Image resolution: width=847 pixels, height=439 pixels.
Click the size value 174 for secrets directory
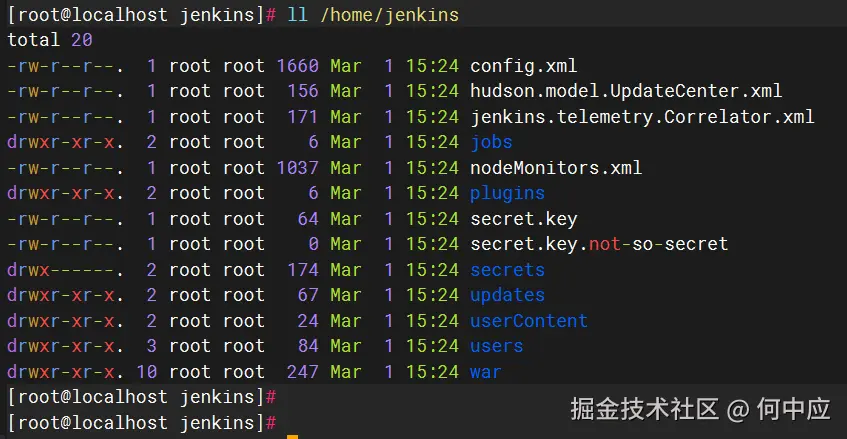coord(303,270)
